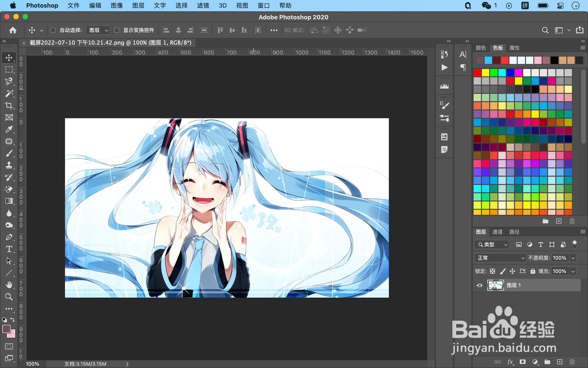The height and width of the screenshot is (368, 588).
Task: Select the History Brush tool
Action: (9, 177)
